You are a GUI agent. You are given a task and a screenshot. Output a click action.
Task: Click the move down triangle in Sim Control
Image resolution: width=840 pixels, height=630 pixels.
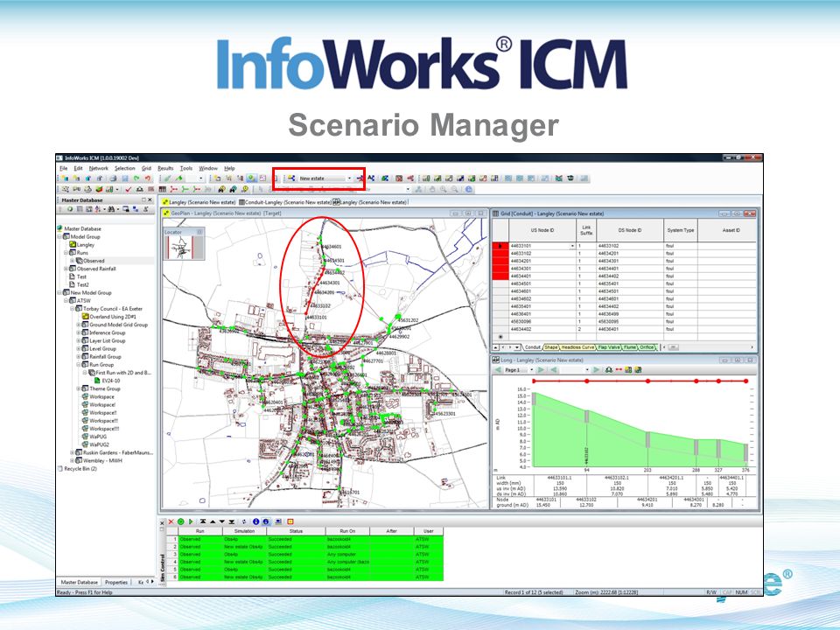(221, 521)
